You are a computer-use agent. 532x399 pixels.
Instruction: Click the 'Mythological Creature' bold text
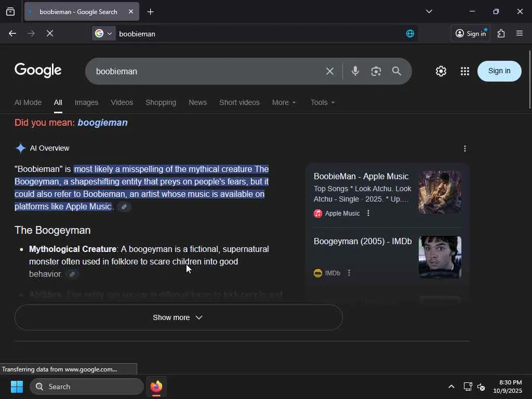pos(73,249)
